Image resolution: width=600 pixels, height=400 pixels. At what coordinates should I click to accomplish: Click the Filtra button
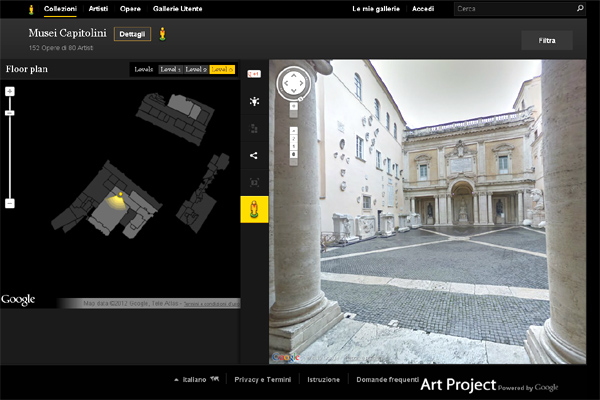[547, 40]
